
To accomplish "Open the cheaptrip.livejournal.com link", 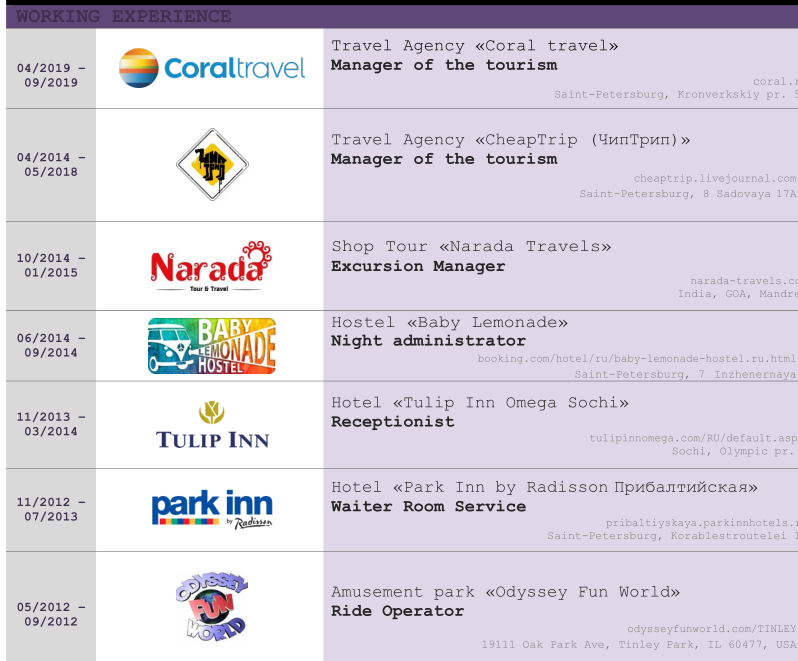I will (714, 179).
